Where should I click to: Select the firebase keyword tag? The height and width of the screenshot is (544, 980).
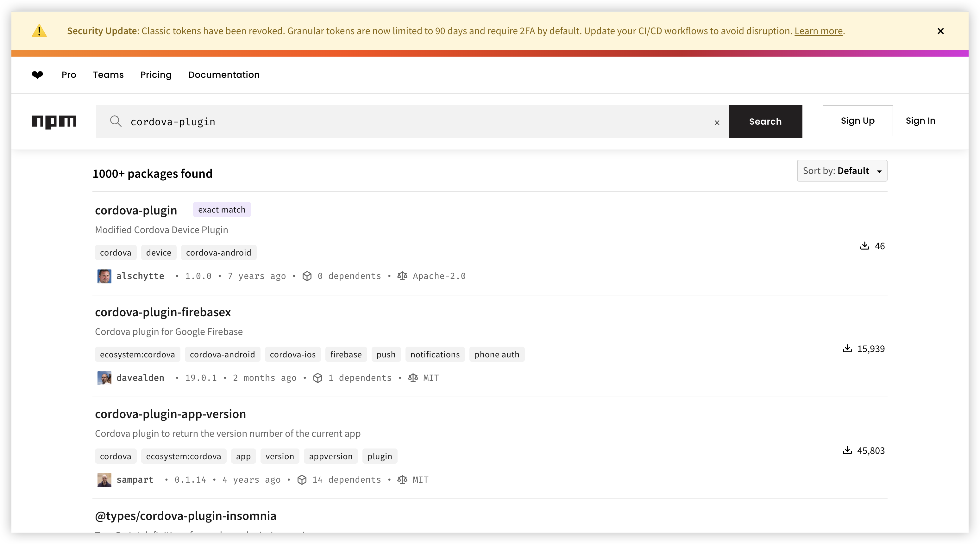click(x=346, y=354)
